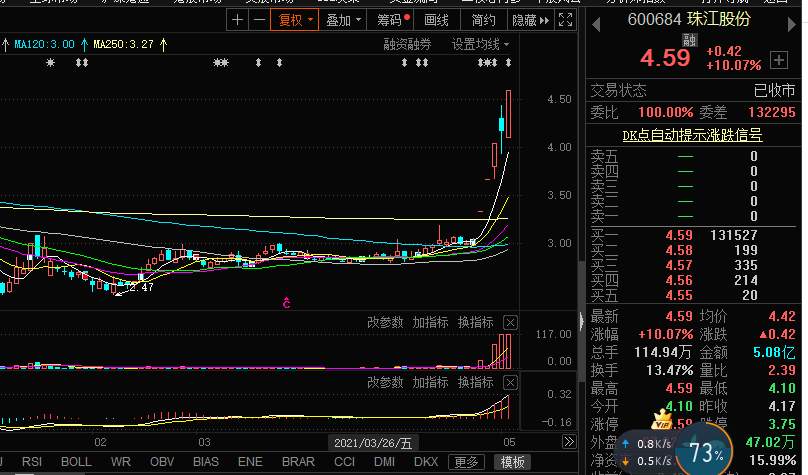Screen dimensions: 808x475
Task: Jump to latest data with double-arrow icon
Action: tap(568, 442)
